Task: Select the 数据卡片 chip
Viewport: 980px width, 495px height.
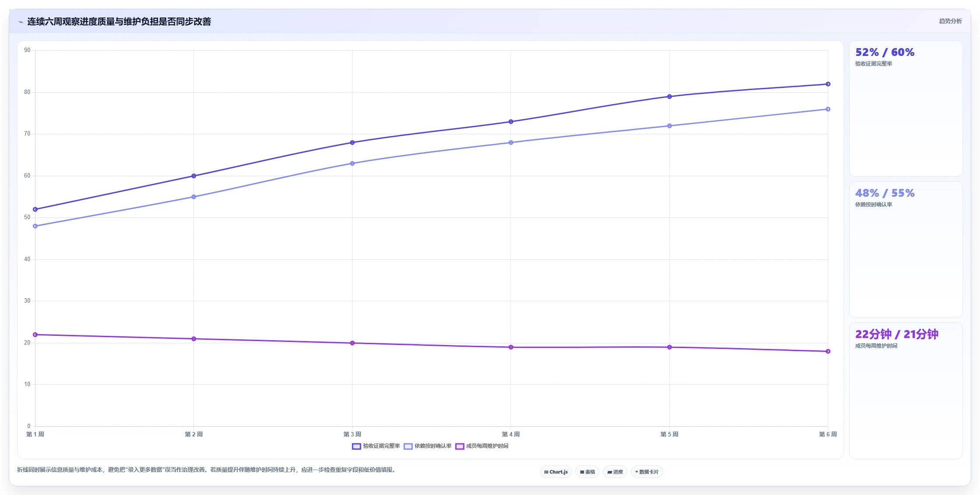Action: pyautogui.click(x=647, y=472)
